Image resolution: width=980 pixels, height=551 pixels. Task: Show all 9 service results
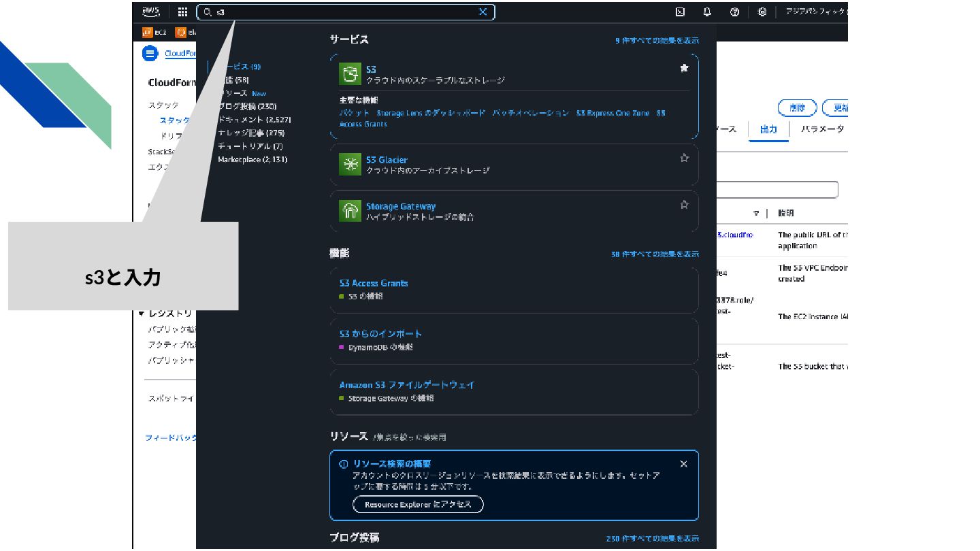tap(657, 41)
